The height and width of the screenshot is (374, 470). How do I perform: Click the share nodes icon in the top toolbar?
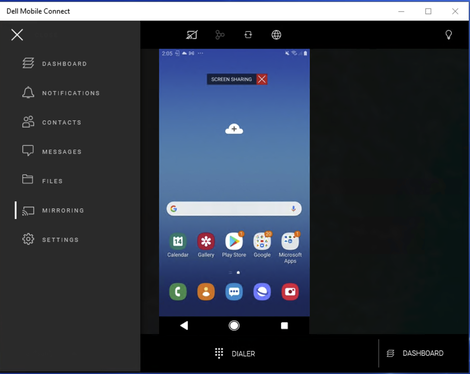coord(220,35)
